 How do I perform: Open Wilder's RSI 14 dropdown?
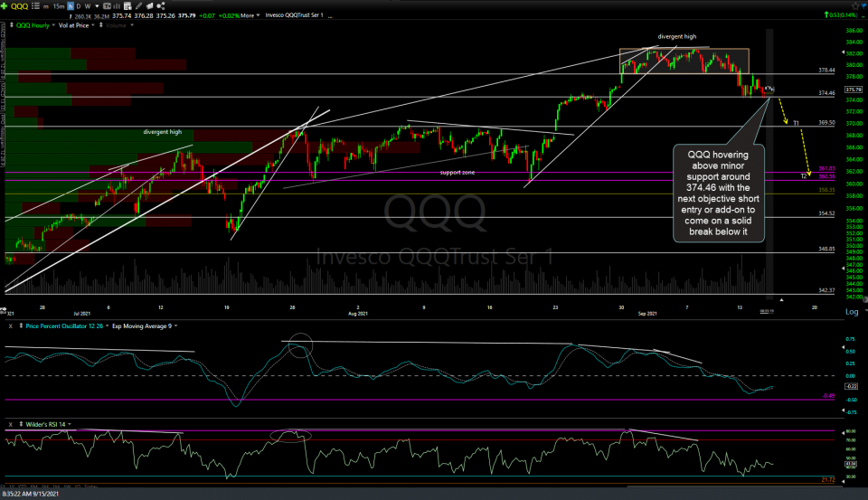70,425
